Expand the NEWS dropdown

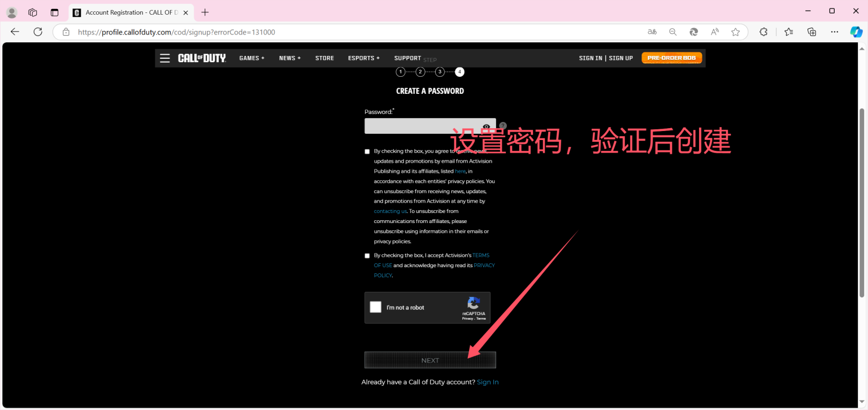pyautogui.click(x=289, y=58)
